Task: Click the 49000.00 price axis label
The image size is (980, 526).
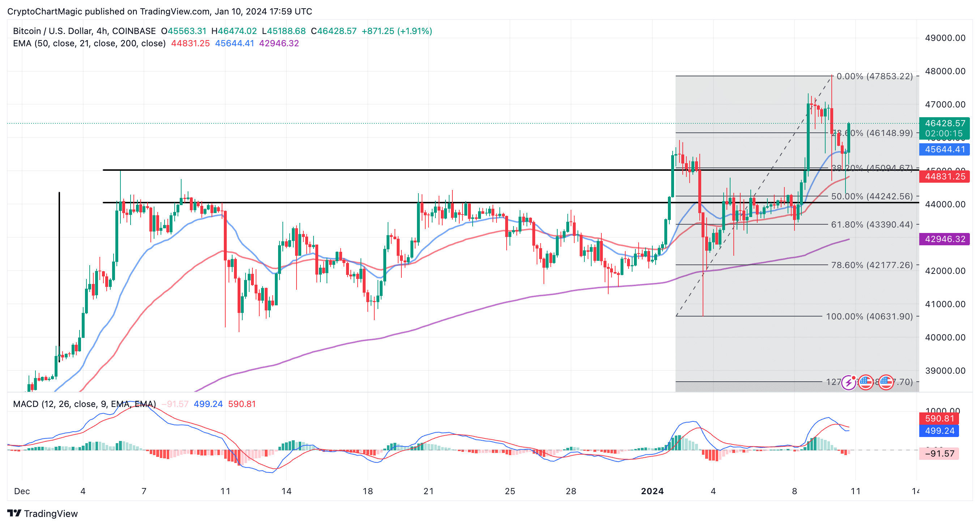Action: [x=945, y=38]
